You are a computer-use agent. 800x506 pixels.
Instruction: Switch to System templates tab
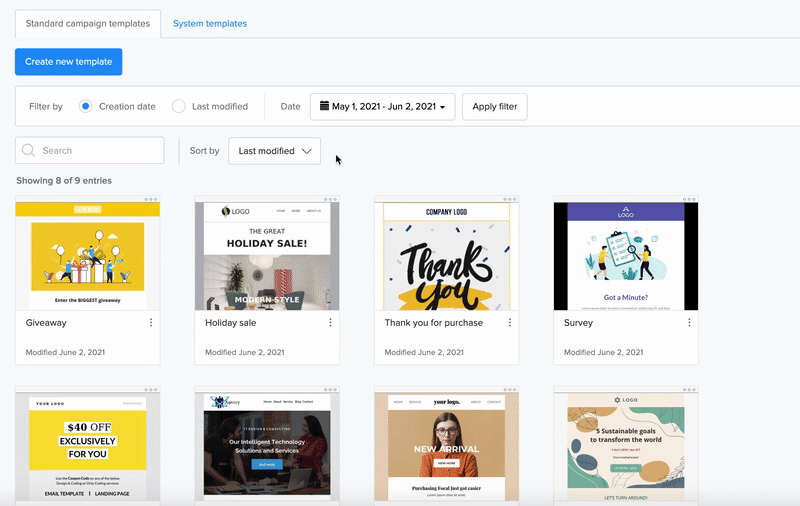click(x=210, y=23)
